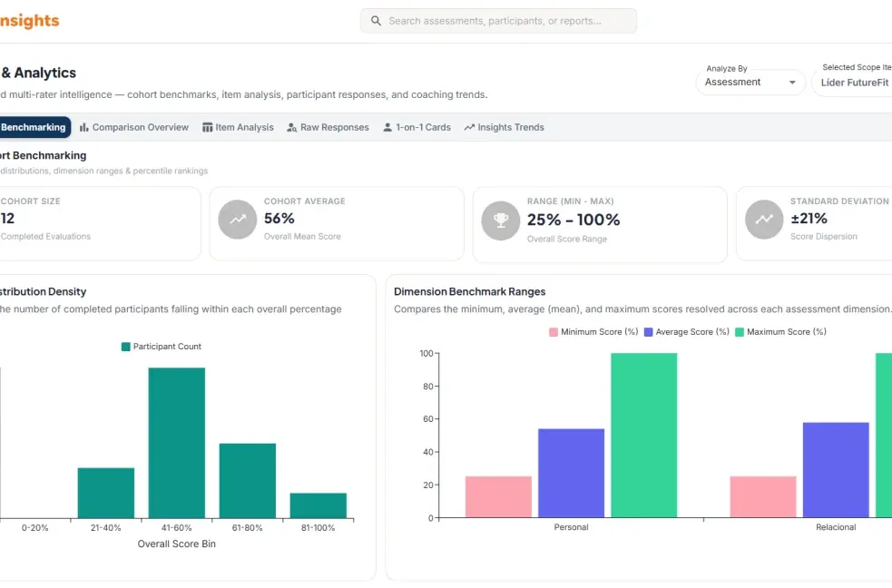This screenshot has height=588, width=892.
Task: Click the cohort size value 12
Action: [x=7, y=219]
